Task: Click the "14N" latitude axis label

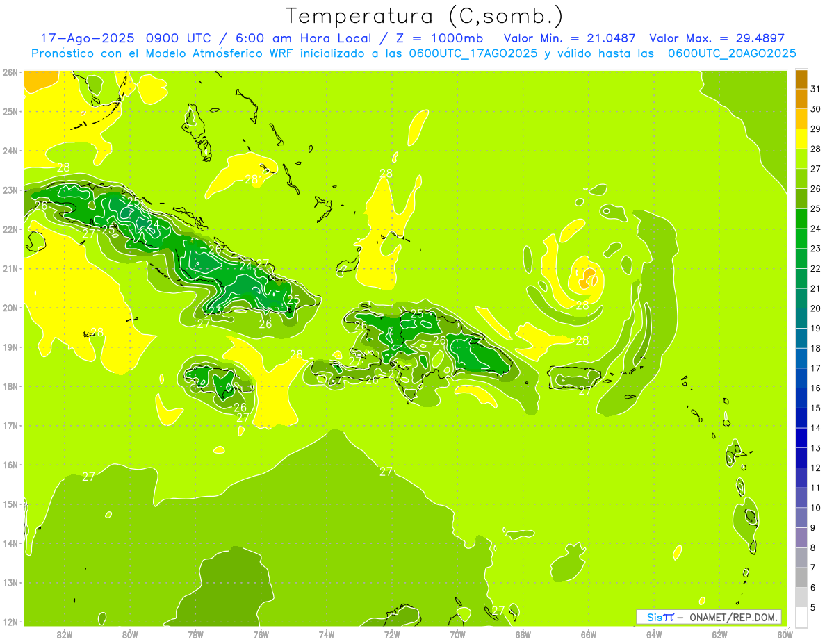Action: [10, 543]
